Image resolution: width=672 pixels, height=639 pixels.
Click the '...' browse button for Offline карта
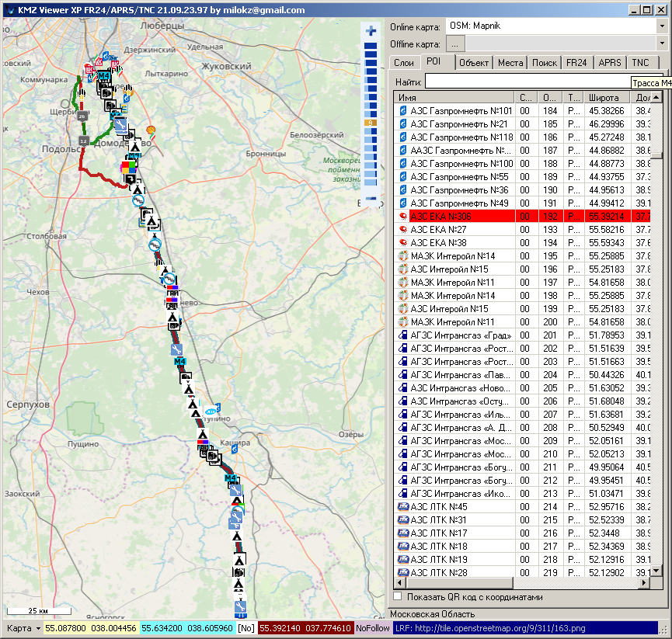pos(454,44)
